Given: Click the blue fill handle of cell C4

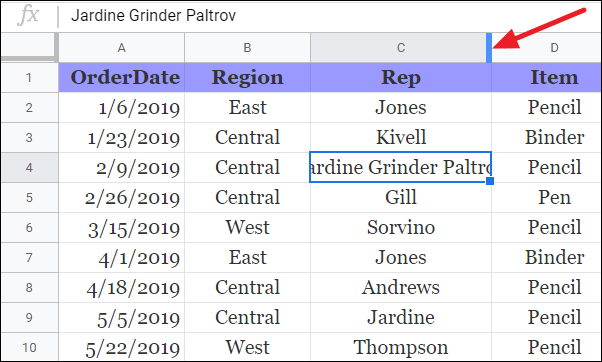Looking at the screenshot, I should [x=490, y=181].
